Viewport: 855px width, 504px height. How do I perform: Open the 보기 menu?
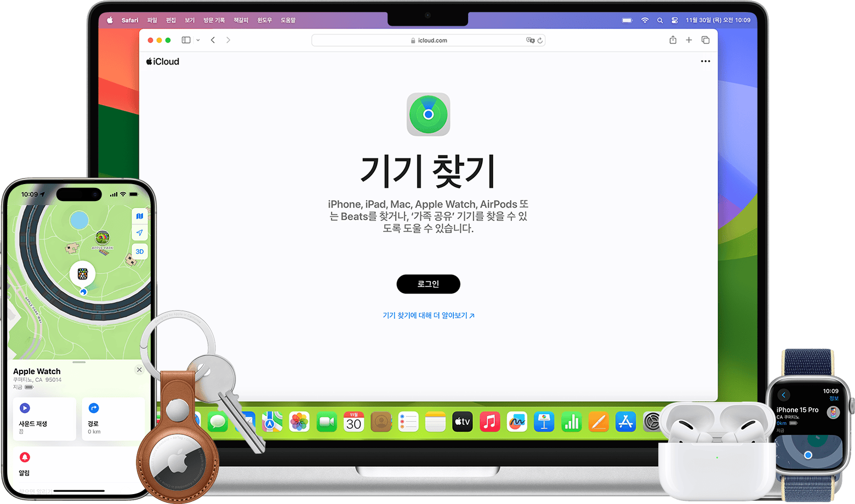pos(190,20)
